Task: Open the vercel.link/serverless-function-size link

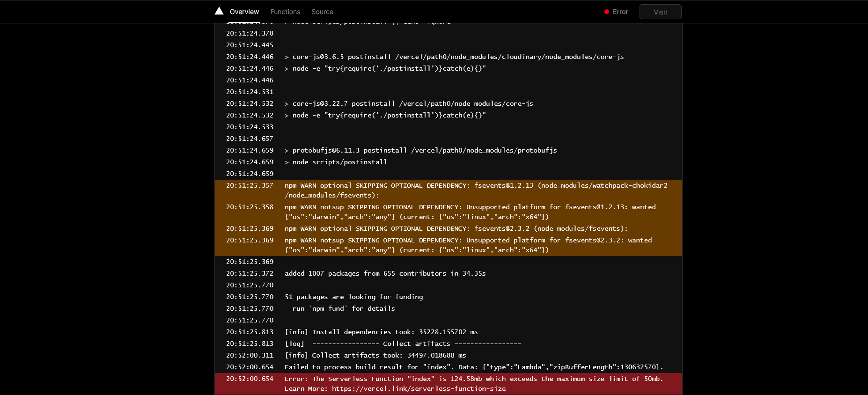Action: 419,388
